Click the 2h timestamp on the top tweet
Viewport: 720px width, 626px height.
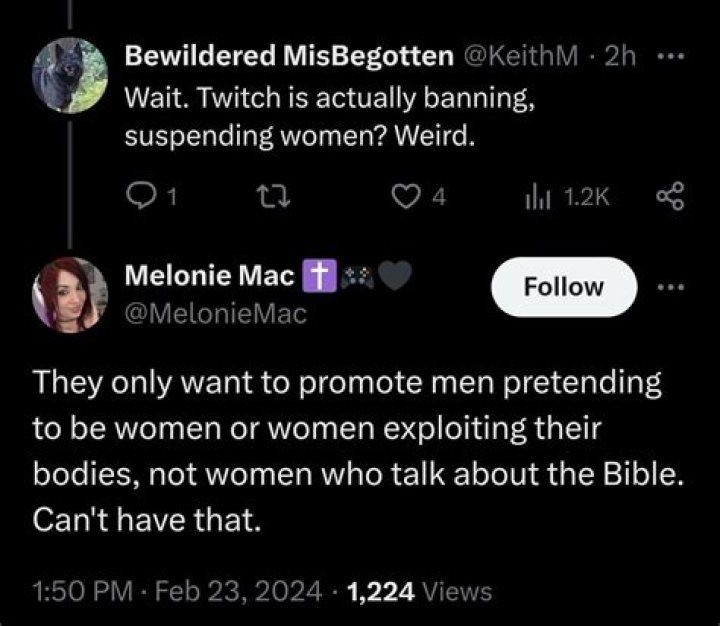(x=620, y=56)
